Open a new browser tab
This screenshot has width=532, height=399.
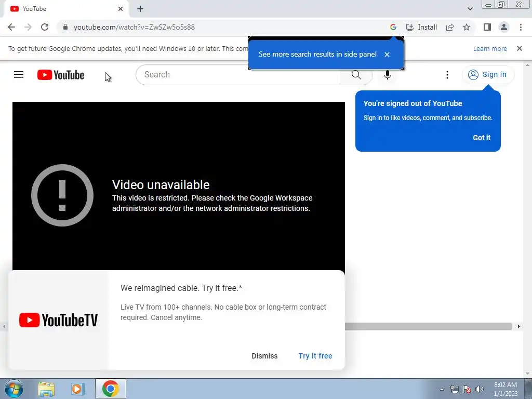coord(140,9)
